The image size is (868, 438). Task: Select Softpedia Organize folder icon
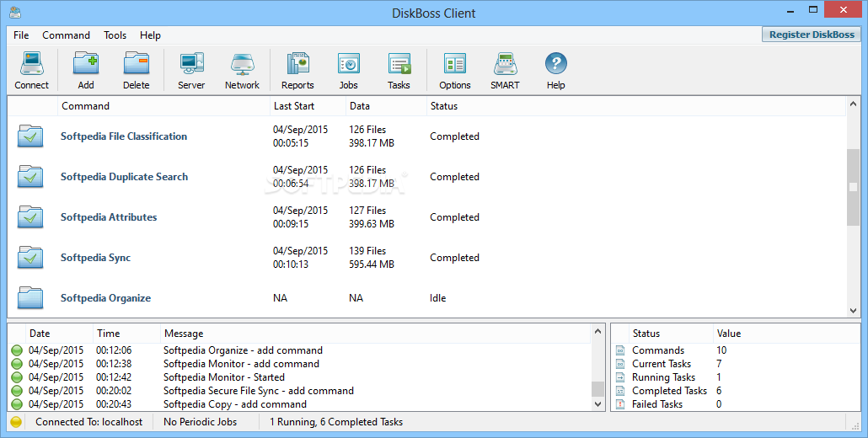click(x=30, y=297)
